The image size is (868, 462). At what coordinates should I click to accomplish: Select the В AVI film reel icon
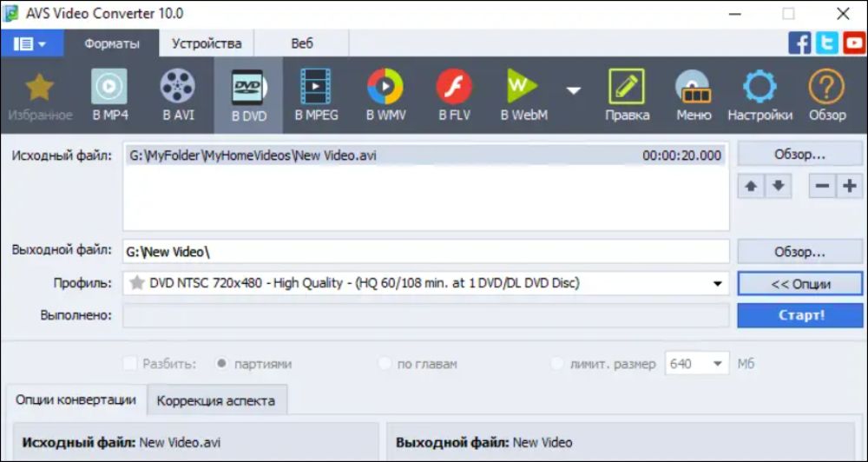click(178, 87)
